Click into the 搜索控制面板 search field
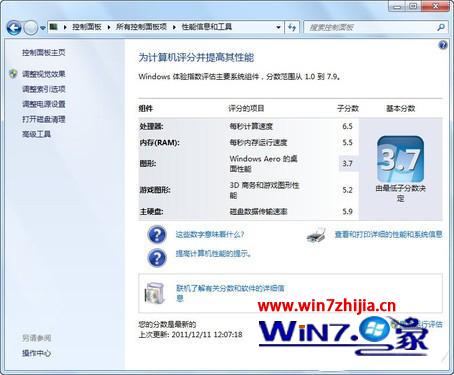Screen dimensions: 454x375 [x=370, y=27]
